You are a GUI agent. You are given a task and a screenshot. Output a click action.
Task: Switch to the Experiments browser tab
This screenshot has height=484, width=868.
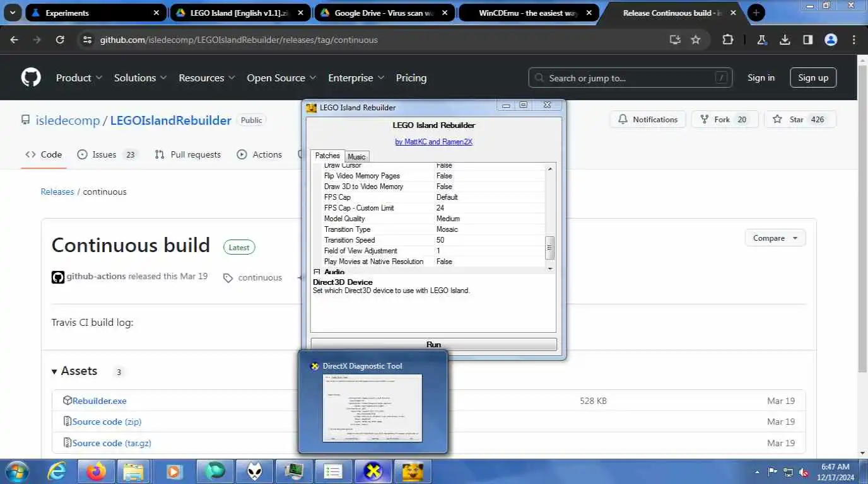[x=96, y=13]
